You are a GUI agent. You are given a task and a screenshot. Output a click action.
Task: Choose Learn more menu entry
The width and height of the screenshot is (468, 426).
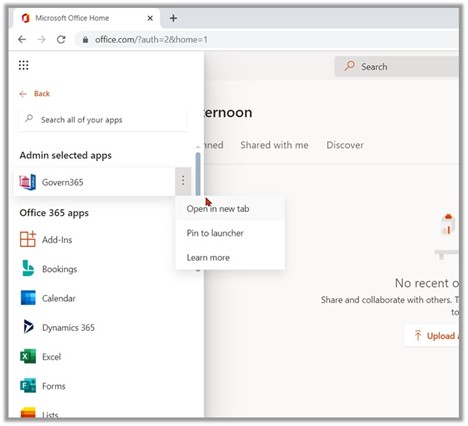(x=230, y=257)
